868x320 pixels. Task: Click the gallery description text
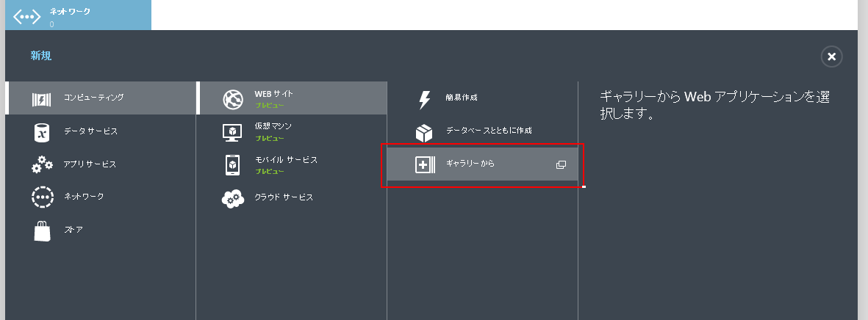(714, 106)
